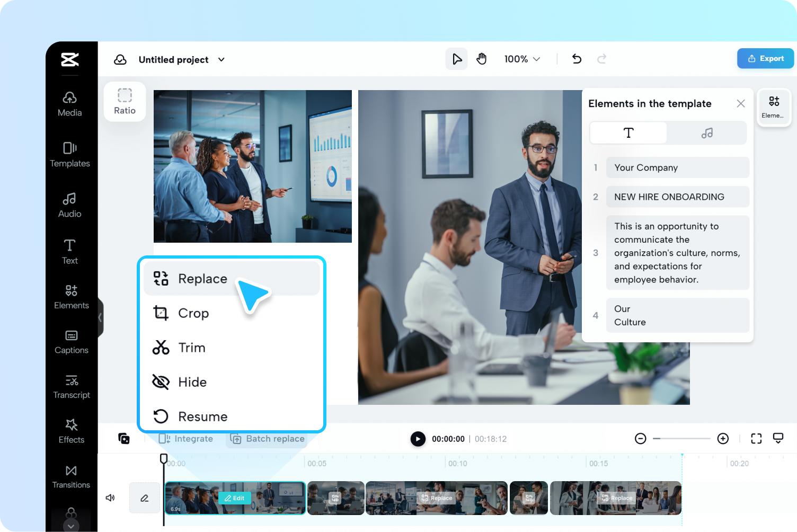Image resolution: width=797 pixels, height=532 pixels.
Task: Click the undo icon in toolbar
Action: (x=577, y=59)
